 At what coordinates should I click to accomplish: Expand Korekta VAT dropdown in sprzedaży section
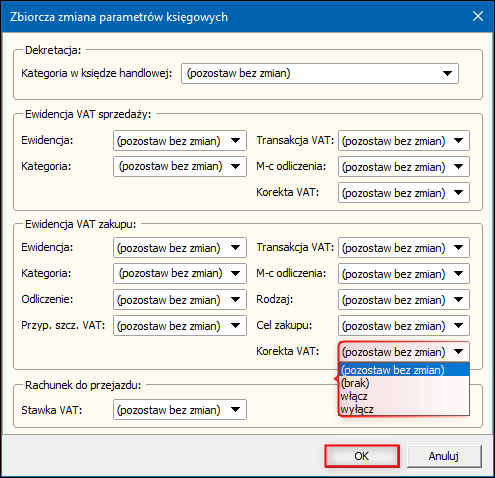[404, 192]
